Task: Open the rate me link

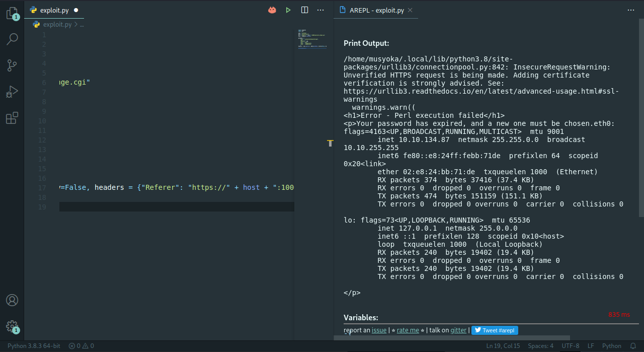Action: [x=408, y=330]
